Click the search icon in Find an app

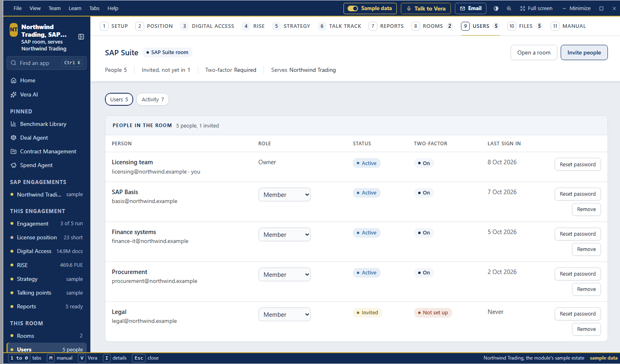[x=14, y=63]
